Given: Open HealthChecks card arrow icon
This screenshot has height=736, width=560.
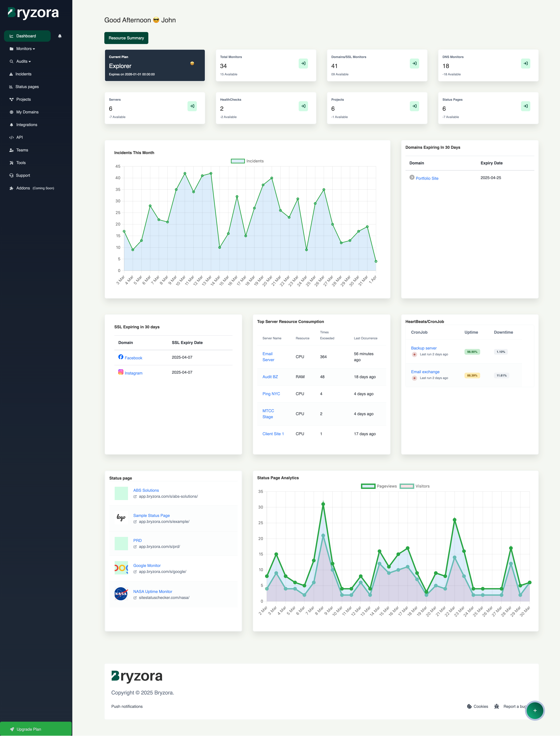Looking at the screenshot, I should coord(303,106).
